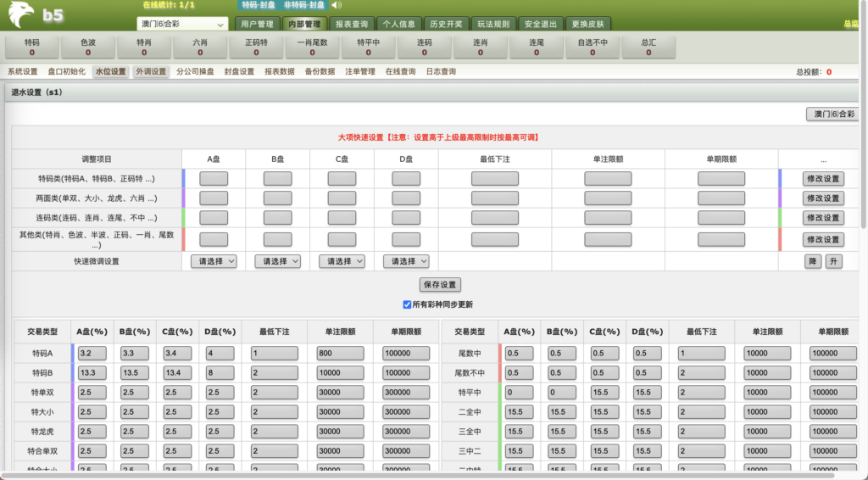Focus the 特码A A盘 percentage field
The height and width of the screenshot is (480, 868).
[x=92, y=353]
